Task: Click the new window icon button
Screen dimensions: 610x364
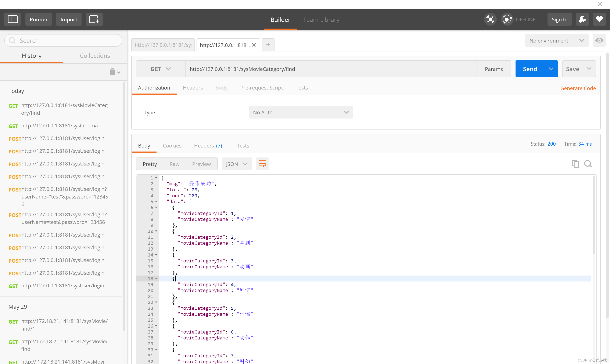Action: point(94,19)
